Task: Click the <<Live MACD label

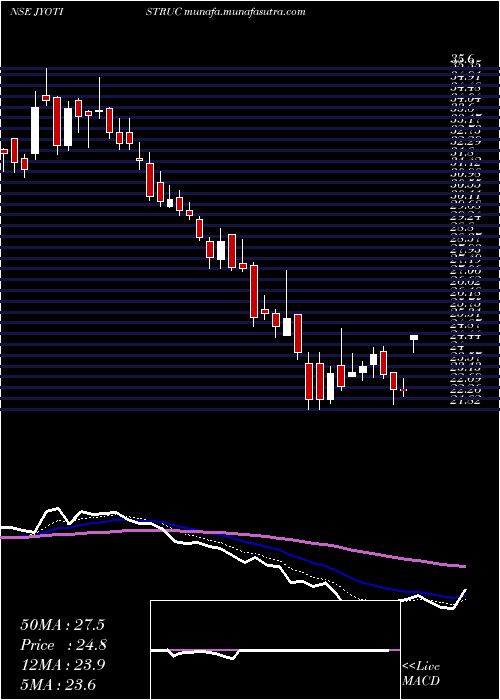Action: pos(421,674)
